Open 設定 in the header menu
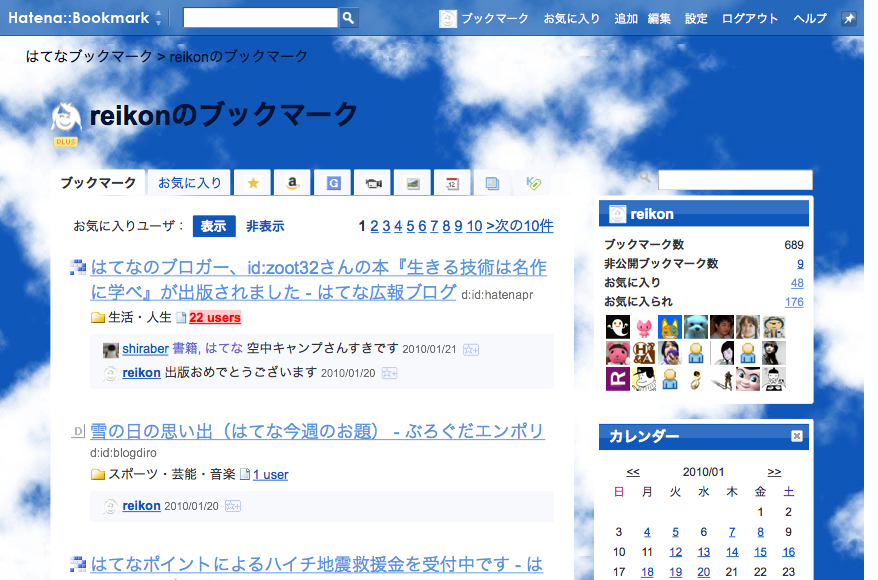Screen dimensions: 878x580 pyautogui.click(x=696, y=18)
